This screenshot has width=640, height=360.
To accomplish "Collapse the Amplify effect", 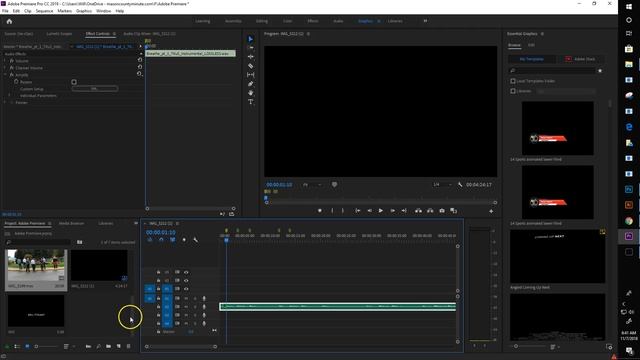I will click(5, 75).
